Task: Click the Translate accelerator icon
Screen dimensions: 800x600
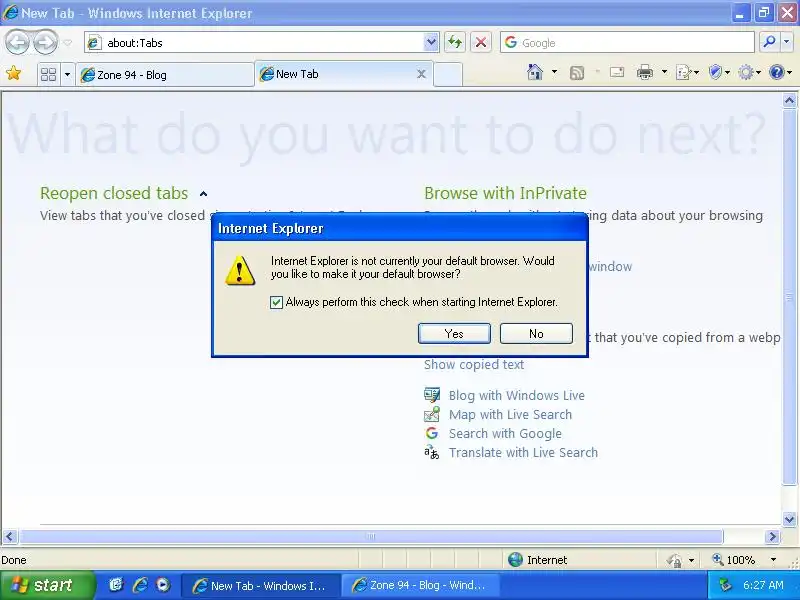Action: point(432,452)
